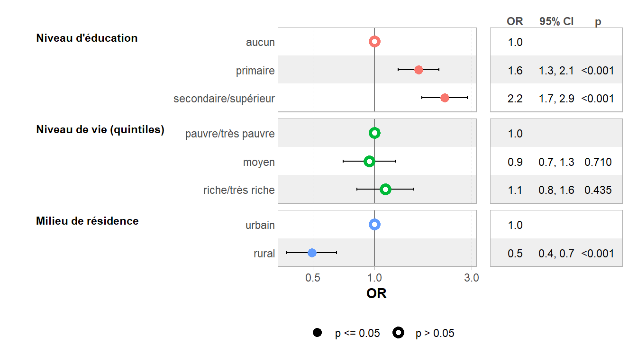Click the 0.710 p-value for moyen

(598, 162)
